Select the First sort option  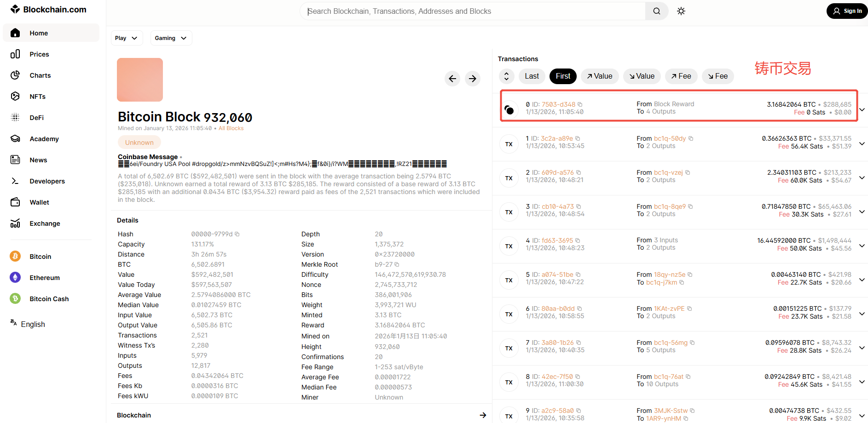pyautogui.click(x=563, y=76)
